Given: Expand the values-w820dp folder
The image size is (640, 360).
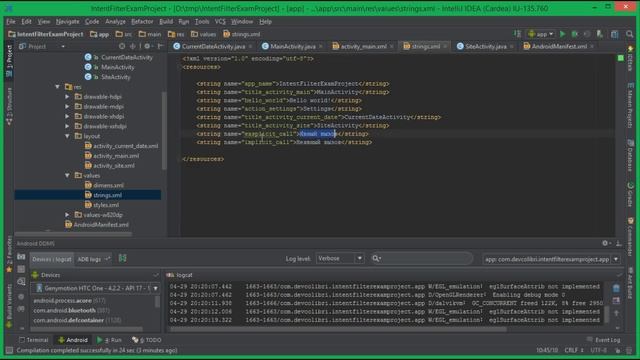Looking at the screenshot, I should pos(67,214).
